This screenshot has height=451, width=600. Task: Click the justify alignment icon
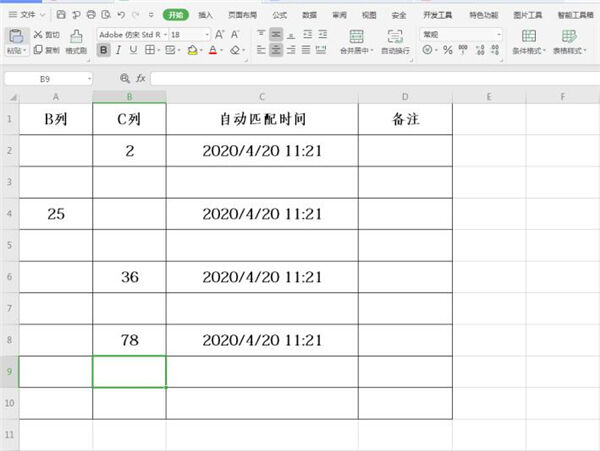click(306, 50)
